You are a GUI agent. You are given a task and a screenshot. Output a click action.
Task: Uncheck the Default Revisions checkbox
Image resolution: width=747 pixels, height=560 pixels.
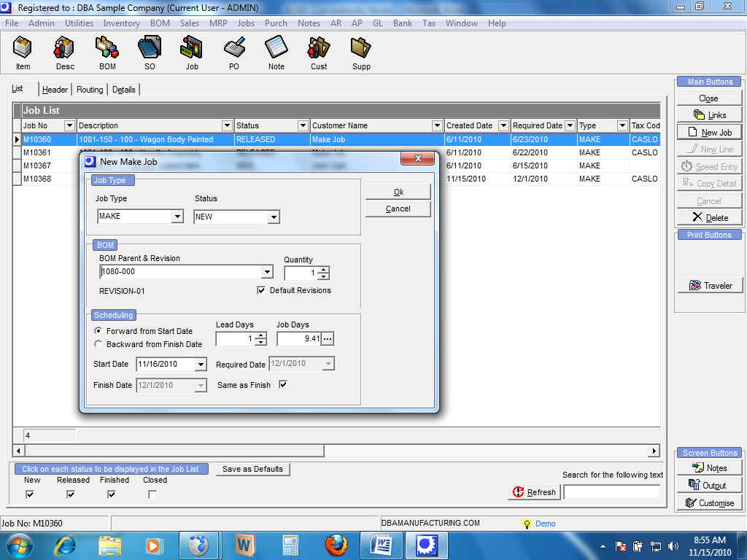(x=261, y=290)
